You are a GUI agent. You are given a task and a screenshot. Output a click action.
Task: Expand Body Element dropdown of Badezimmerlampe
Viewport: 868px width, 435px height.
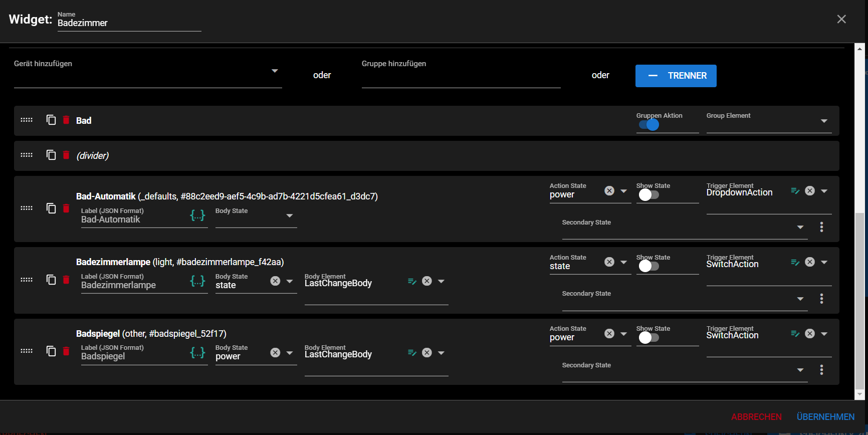click(x=442, y=282)
